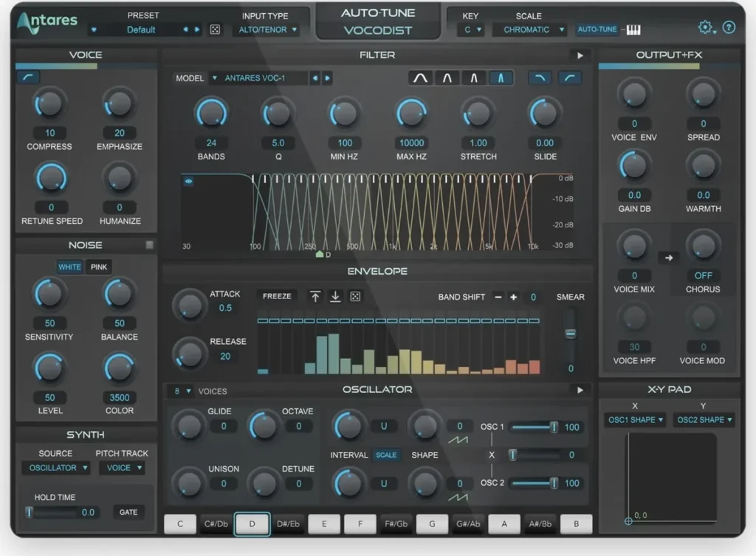The image size is (756, 556).
Task: Go to previous preset arrow
Action: click(x=185, y=30)
